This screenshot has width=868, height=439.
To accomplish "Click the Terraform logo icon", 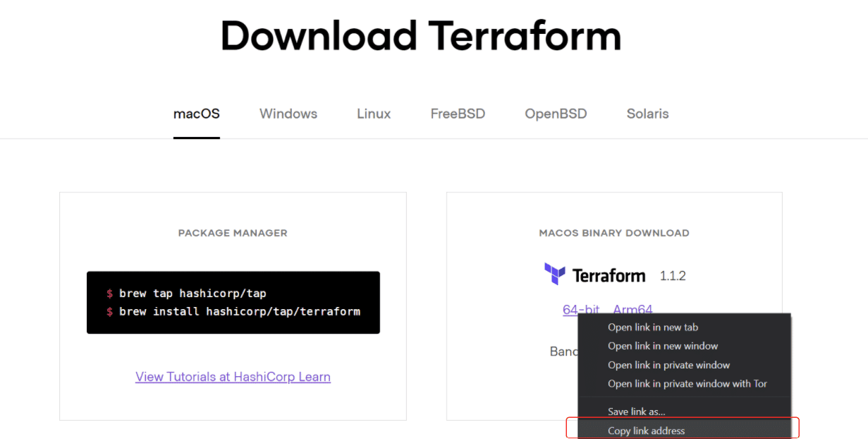I will click(x=555, y=274).
